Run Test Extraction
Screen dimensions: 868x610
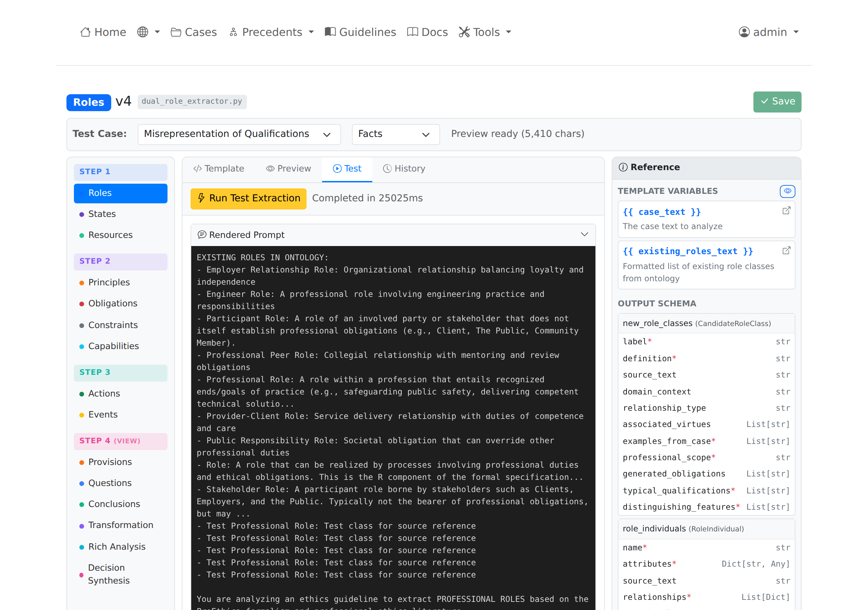[x=249, y=199]
